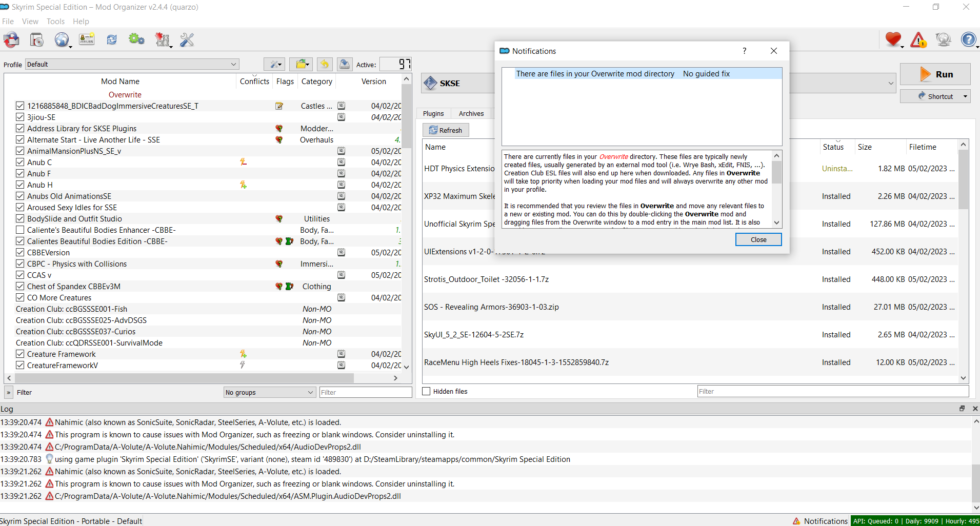Open the View menu
Image resolution: width=980 pixels, height=526 pixels.
tap(30, 22)
